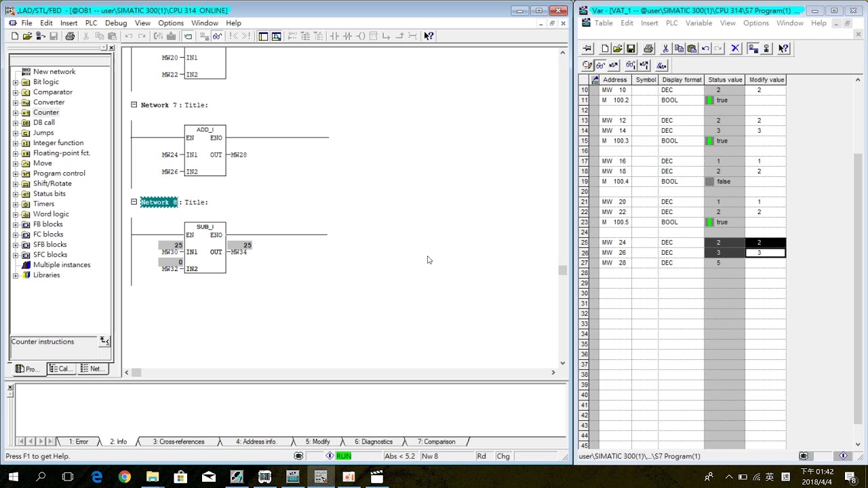
Task: Click Download to PLC icon in LAD toolbar
Action: (x=171, y=36)
